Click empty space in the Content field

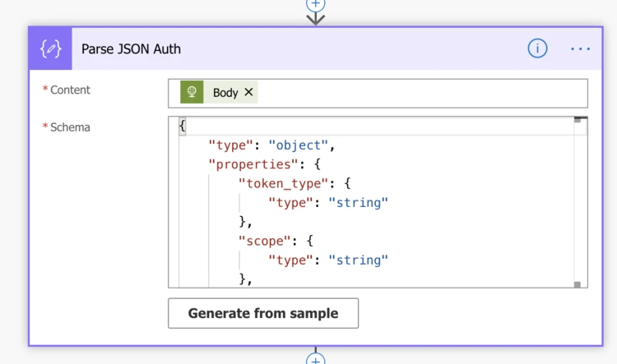tap(420, 93)
